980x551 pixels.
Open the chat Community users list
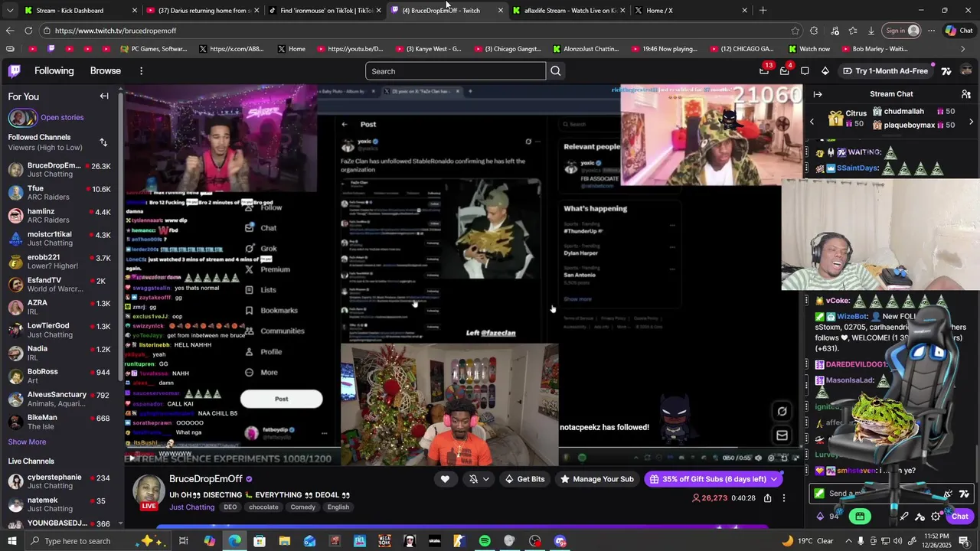coord(966,94)
